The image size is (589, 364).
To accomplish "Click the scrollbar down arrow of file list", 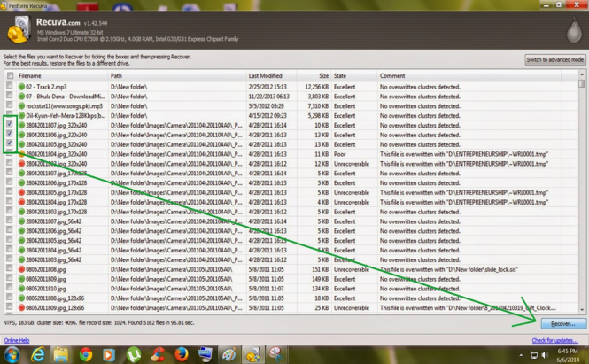I will pyautogui.click(x=582, y=310).
